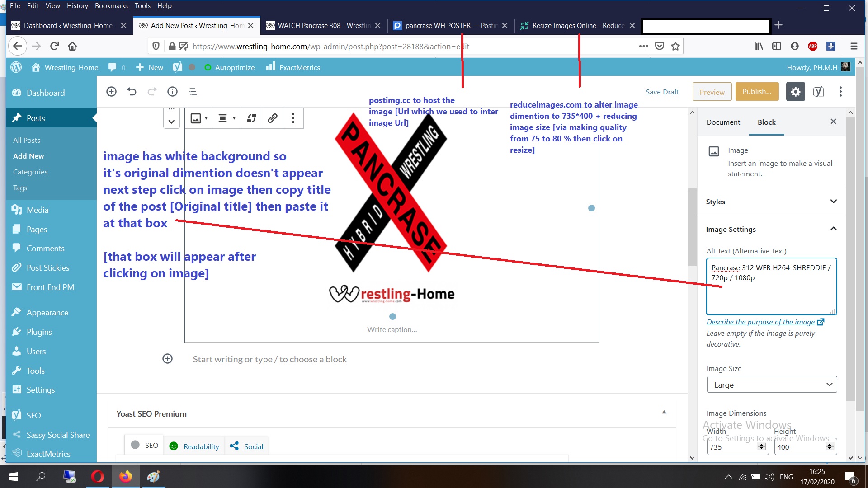Open Yoast icon in admin bar
Image resolution: width=868 pixels, height=488 pixels.
pyautogui.click(x=177, y=67)
